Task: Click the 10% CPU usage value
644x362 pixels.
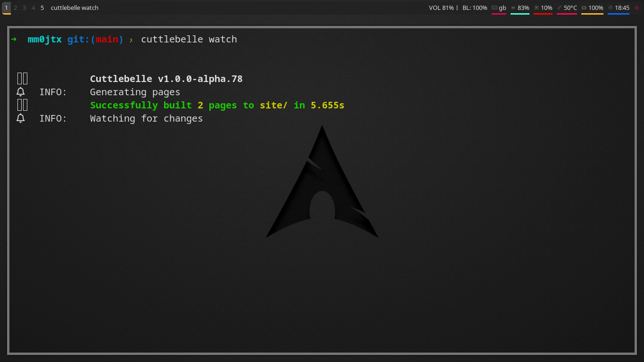Action: click(x=546, y=8)
